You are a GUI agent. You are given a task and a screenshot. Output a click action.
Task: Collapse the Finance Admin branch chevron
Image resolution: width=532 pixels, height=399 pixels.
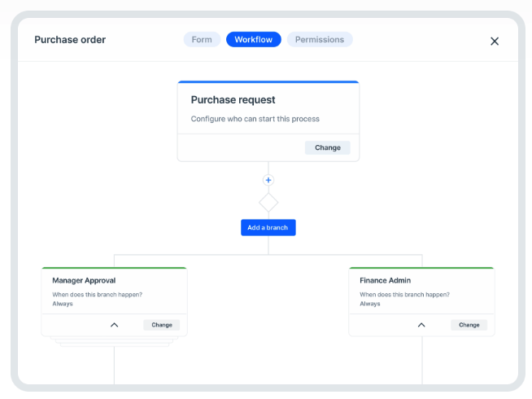click(x=421, y=325)
